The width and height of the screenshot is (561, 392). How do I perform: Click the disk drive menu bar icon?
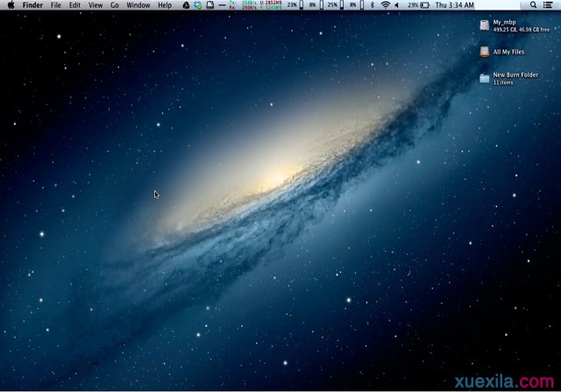coord(210,5)
